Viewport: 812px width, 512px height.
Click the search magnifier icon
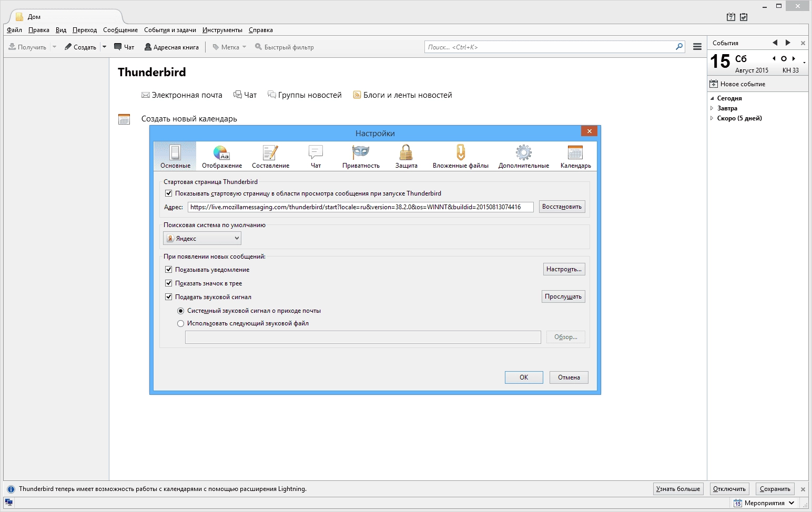[679, 47]
